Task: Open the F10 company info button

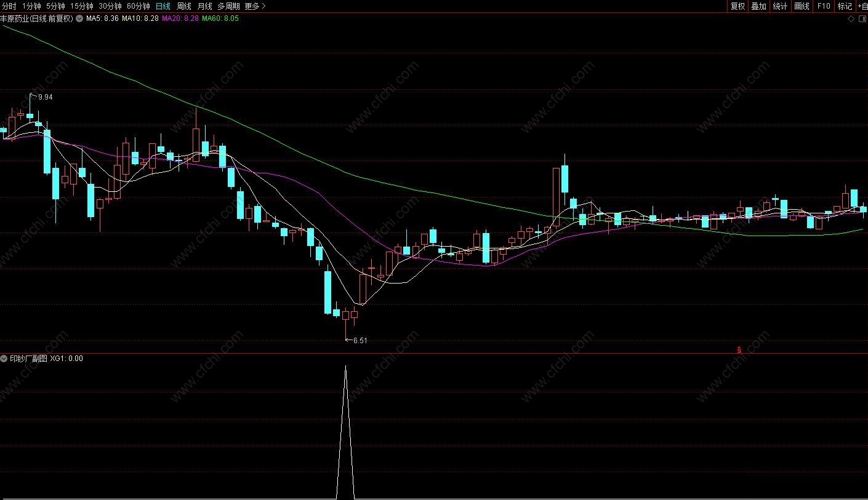Action: coord(823,6)
